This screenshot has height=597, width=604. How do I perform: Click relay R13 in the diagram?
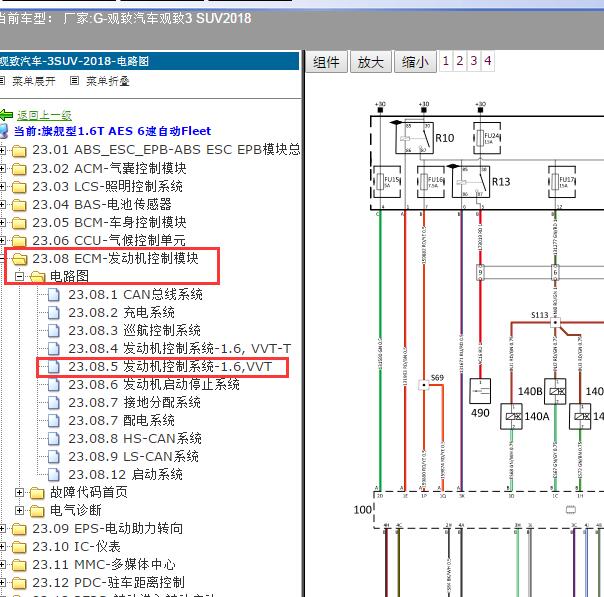(471, 181)
